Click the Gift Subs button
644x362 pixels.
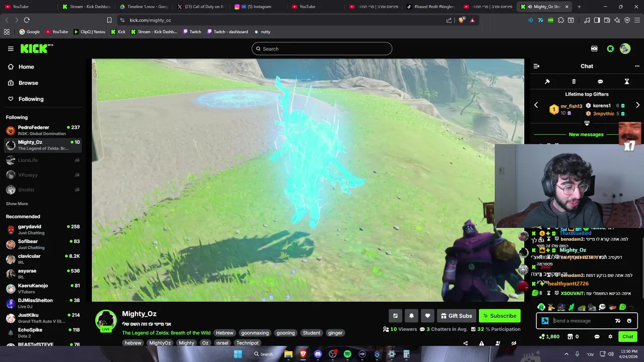[456, 316]
